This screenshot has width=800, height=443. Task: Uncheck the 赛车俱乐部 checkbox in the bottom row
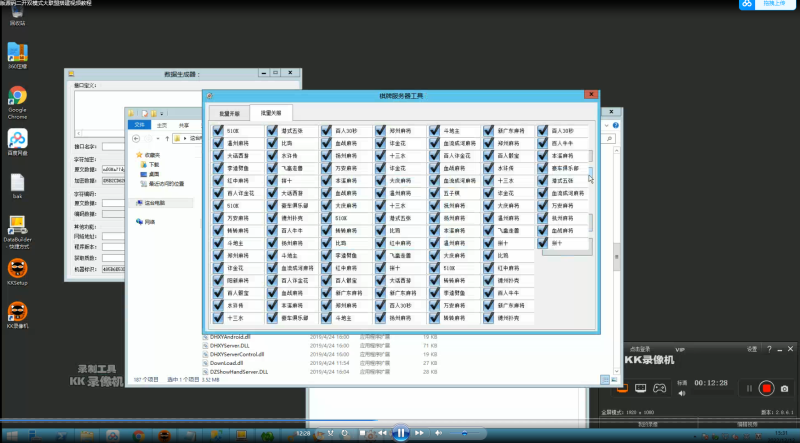click(x=272, y=317)
